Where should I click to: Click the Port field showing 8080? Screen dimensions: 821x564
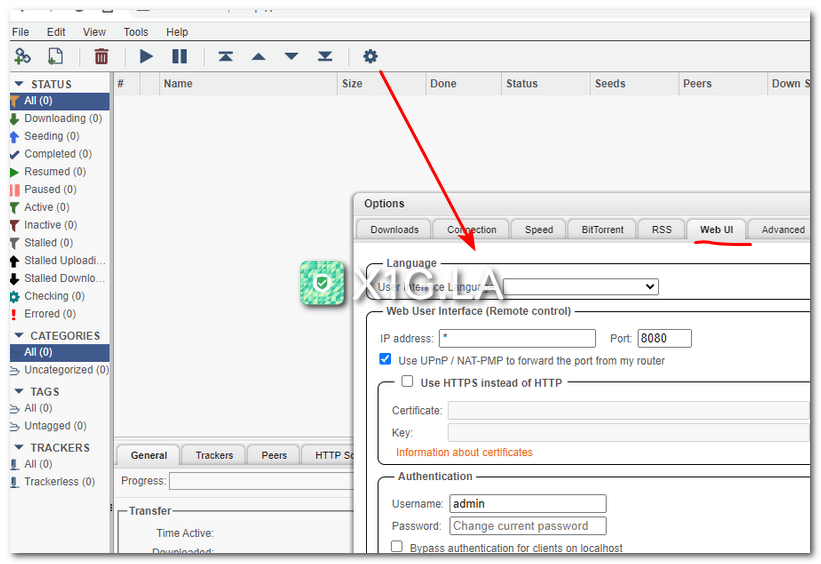(x=664, y=338)
